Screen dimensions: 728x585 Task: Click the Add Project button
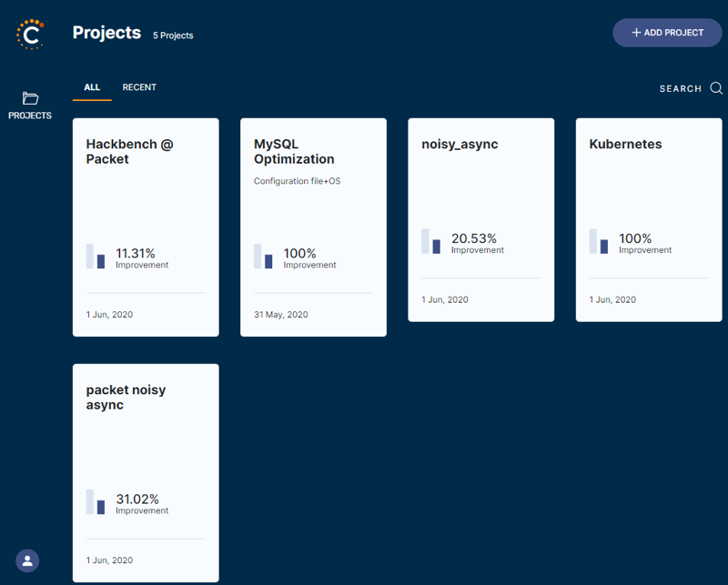pyautogui.click(x=667, y=33)
